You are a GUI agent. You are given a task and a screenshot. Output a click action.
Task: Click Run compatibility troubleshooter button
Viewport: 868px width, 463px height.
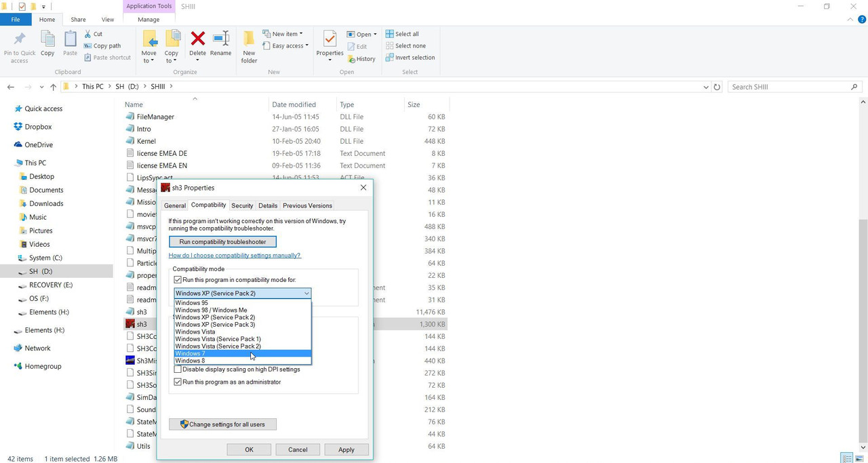(222, 242)
